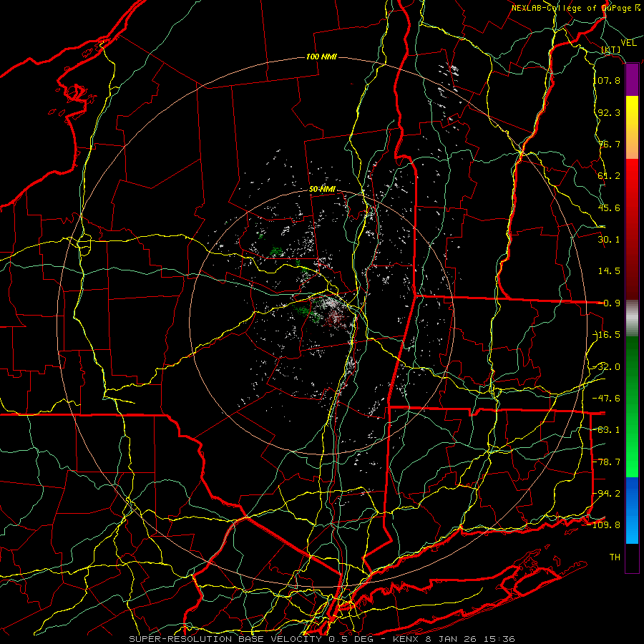Select the -32.0 legend value

(x=607, y=367)
